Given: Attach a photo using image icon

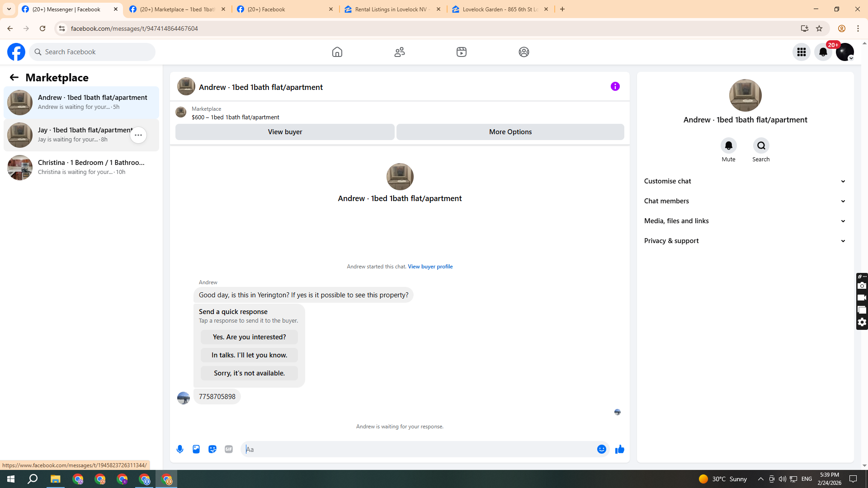Looking at the screenshot, I should [x=196, y=449].
